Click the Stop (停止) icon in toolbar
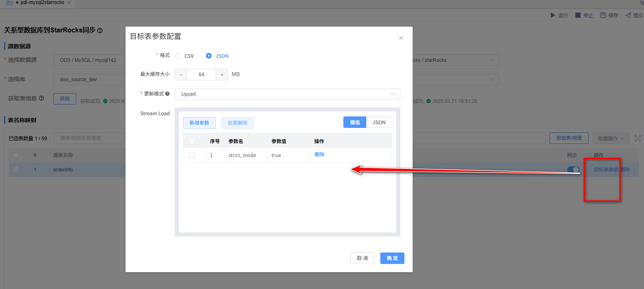Screen dimensions: 644x289 tap(578, 15)
